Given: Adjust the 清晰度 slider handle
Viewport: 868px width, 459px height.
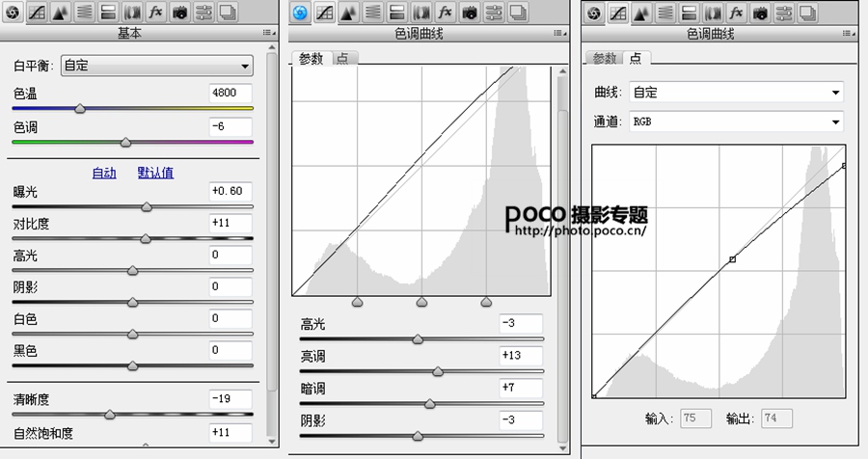Looking at the screenshot, I should coord(110,414).
